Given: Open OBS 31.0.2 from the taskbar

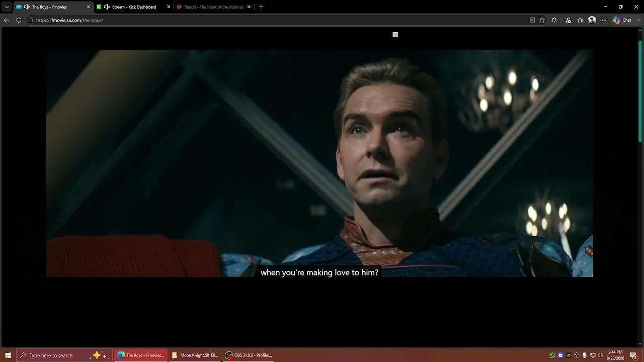Looking at the screenshot, I should click(249, 355).
